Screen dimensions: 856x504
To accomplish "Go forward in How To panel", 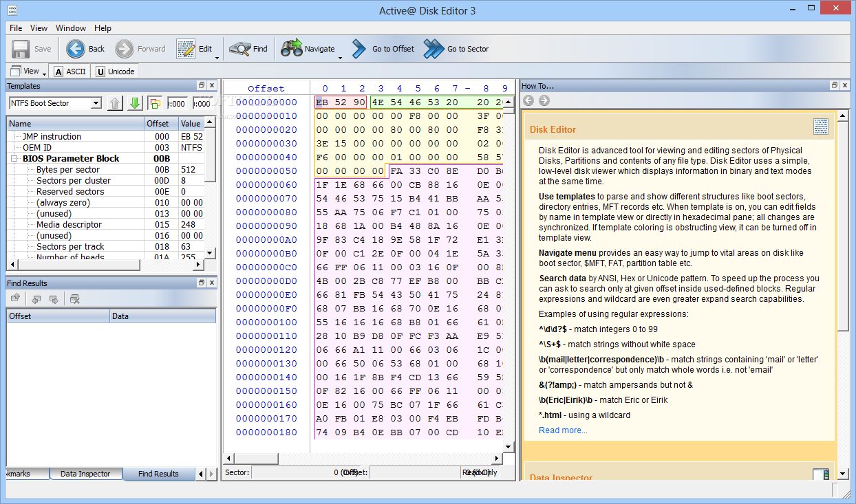I will point(544,101).
